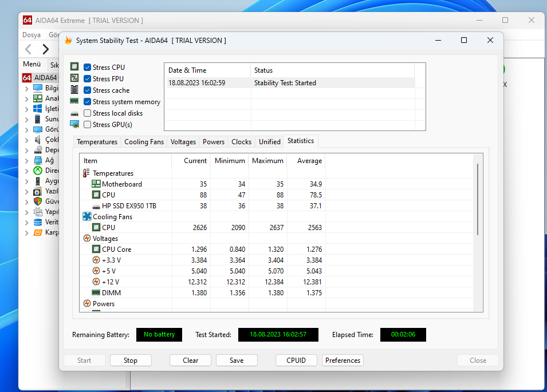547x392 pixels.
Task: Click the Stress system memory RAM icon
Action: (x=74, y=101)
